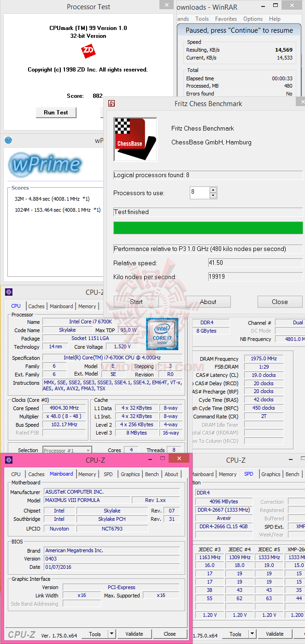The height and width of the screenshot is (644, 305).
Task: Click wPrime score row 32M - 4.884 sec
Action: [52, 199]
